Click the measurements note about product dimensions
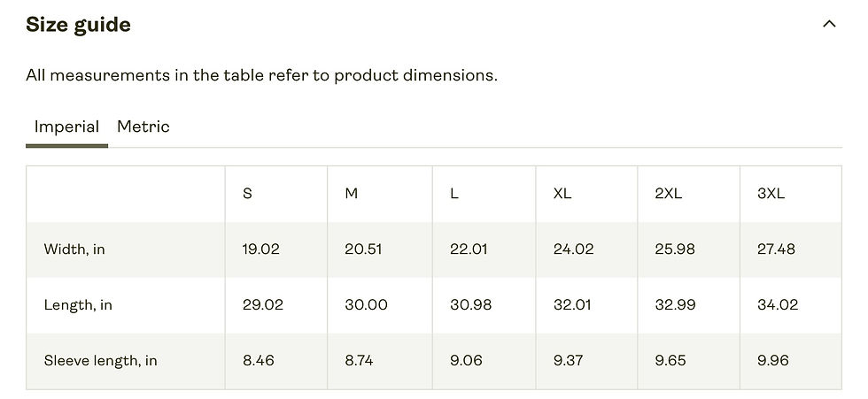Viewport: 868px width, 399px height. click(x=261, y=75)
